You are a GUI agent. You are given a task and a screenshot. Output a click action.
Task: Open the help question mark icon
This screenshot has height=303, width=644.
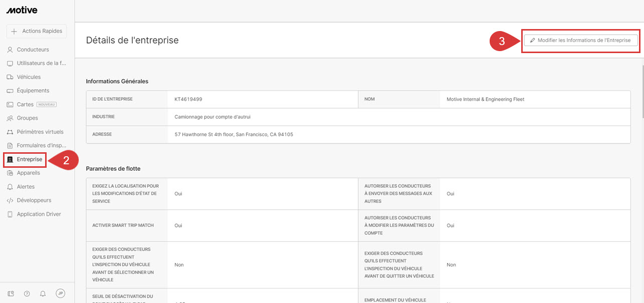click(27, 293)
